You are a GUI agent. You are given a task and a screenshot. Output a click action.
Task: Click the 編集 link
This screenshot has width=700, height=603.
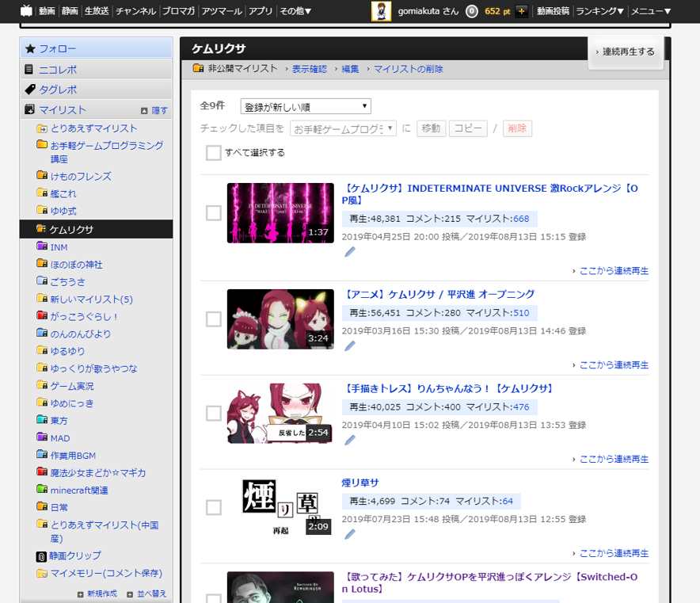350,69
